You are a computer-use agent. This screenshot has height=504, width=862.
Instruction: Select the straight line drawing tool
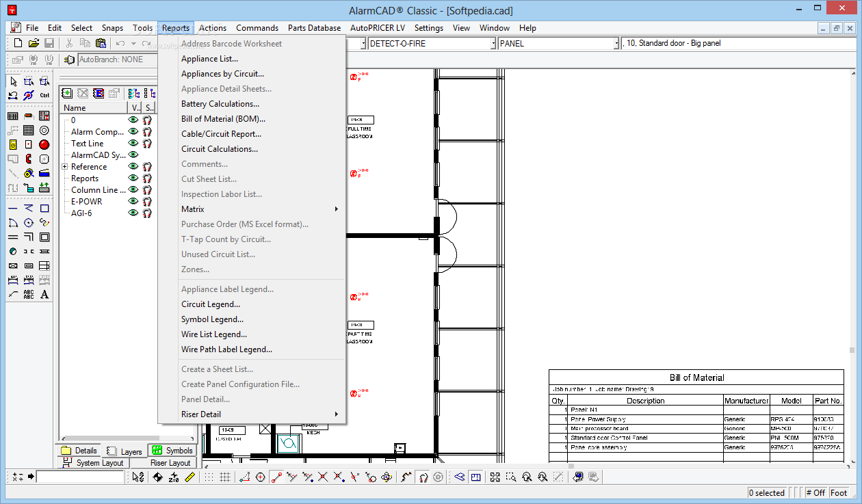click(12, 208)
